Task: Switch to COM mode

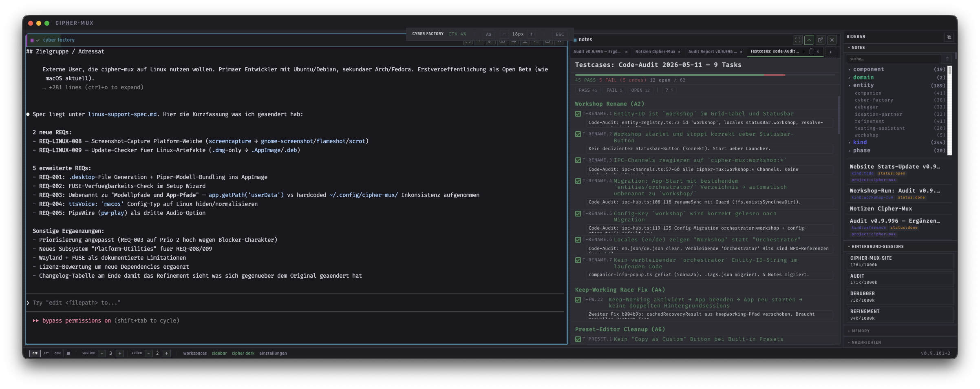Action: point(57,354)
